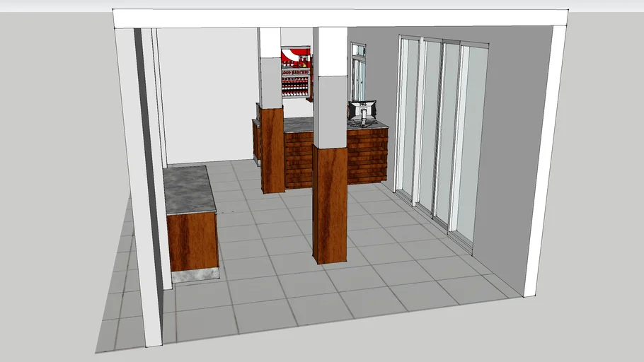This screenshot has width=644, height=362.
Task: Select the leftmost sliding glass door panel
Action: click(409, 117)
